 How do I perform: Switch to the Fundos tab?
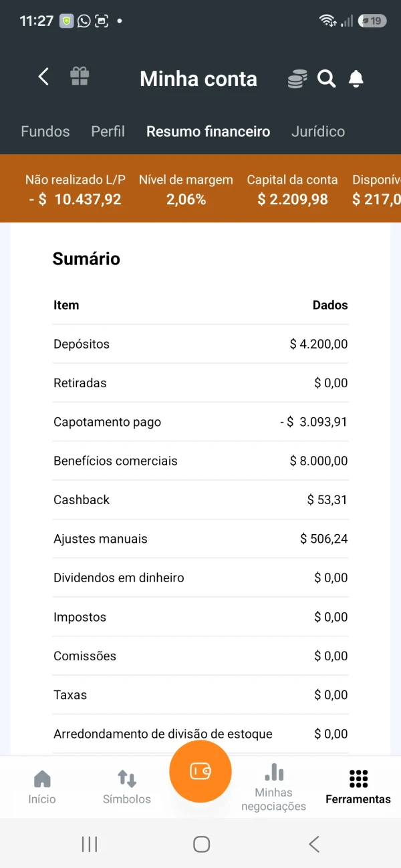tap(45, 132)
